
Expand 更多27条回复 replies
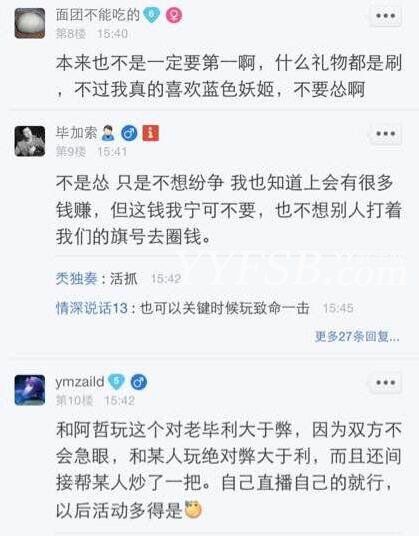click(357, 337)
